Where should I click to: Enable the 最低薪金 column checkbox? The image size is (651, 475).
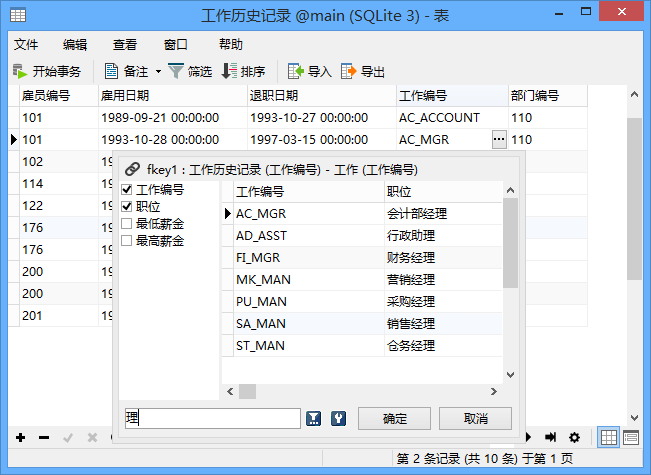click(x=126, y=223)
